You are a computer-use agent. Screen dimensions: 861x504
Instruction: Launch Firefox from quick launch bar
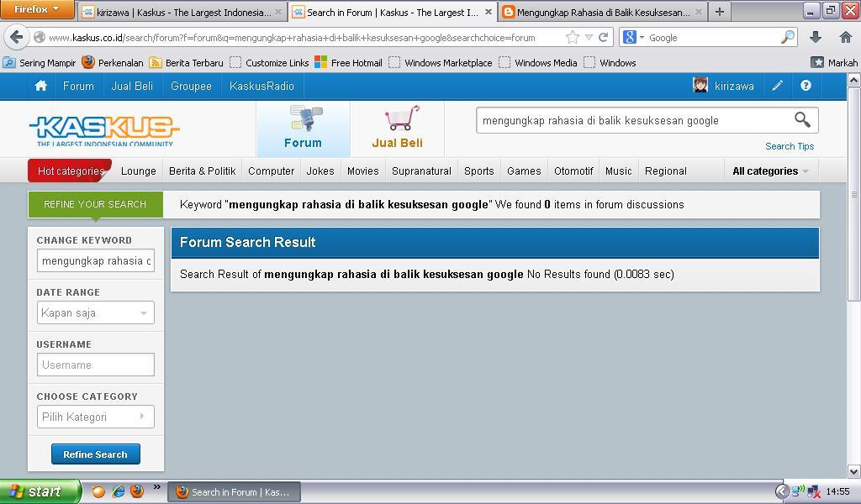click(x=137, y=491)
